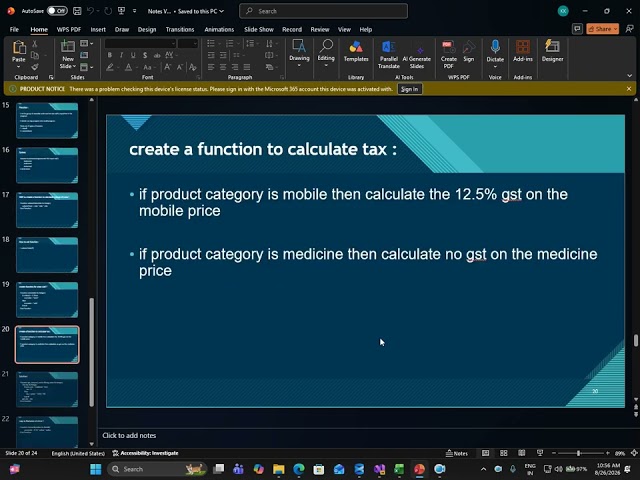The image size is (640, 480).
Task: Collapse the ribbon with the chevron
Action: click(629, 76)
